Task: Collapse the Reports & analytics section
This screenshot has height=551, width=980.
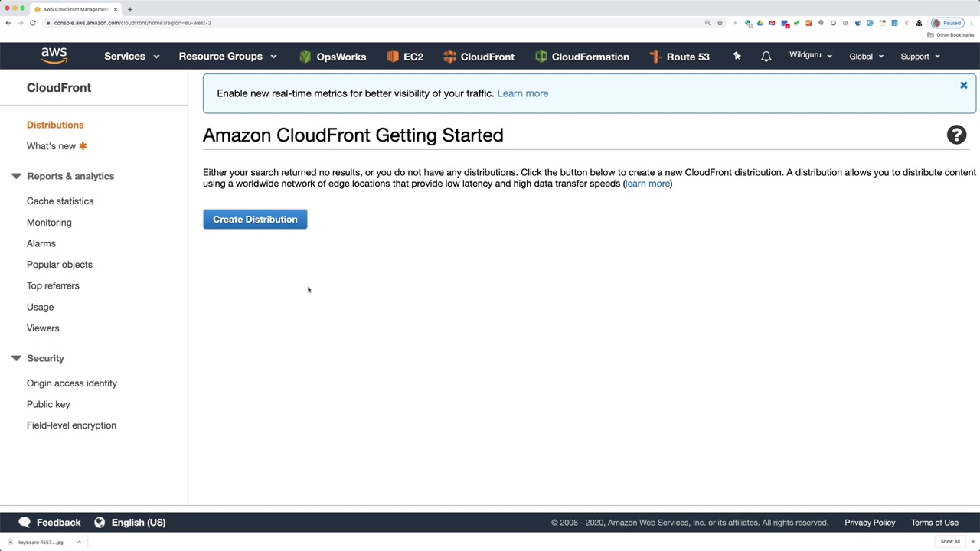Action: click(16, 176)
